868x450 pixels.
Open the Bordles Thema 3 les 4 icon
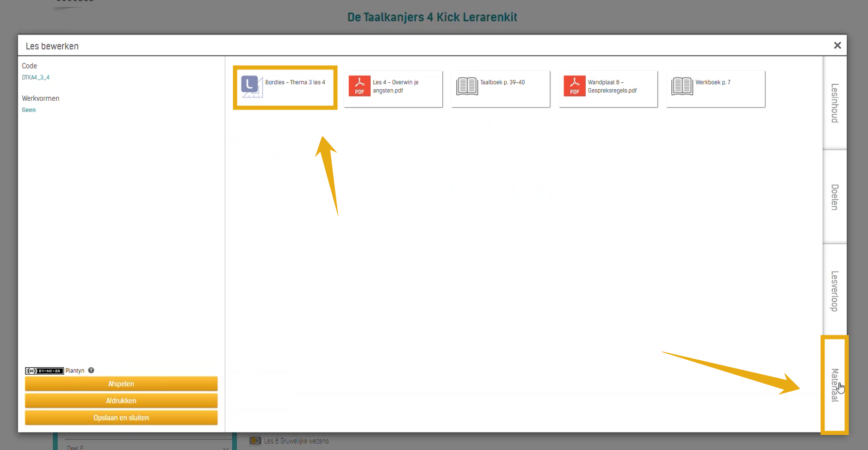252,86
